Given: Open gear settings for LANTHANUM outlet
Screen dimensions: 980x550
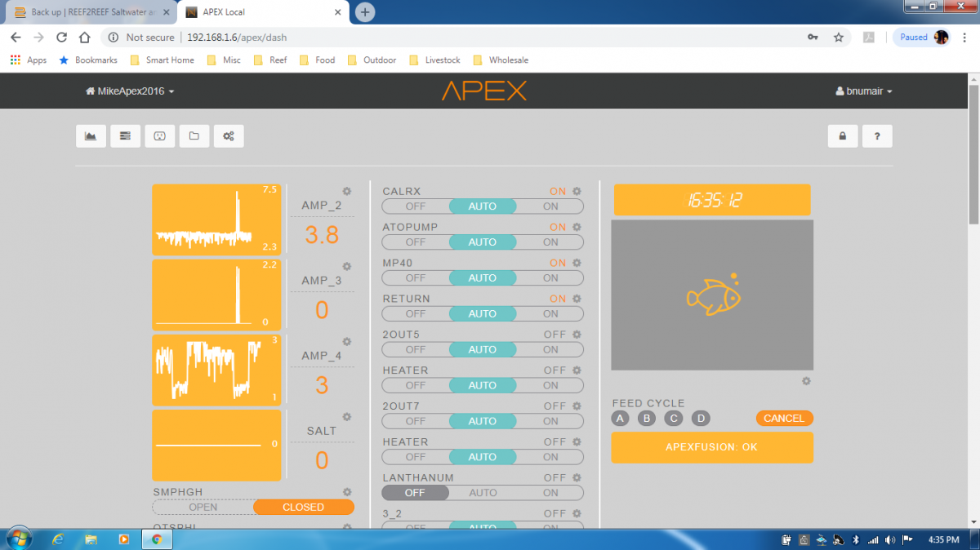Looking at the screenshot, I should pyautogui.click(x=577, y=477).
